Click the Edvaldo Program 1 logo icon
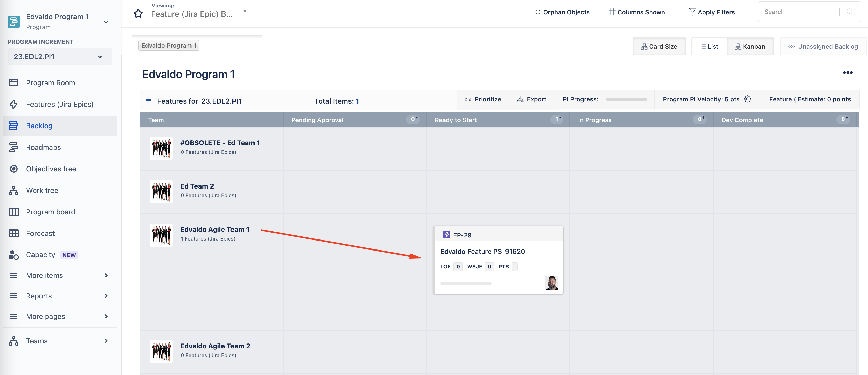This screenshot has width=868, height=375. (14, 22)
